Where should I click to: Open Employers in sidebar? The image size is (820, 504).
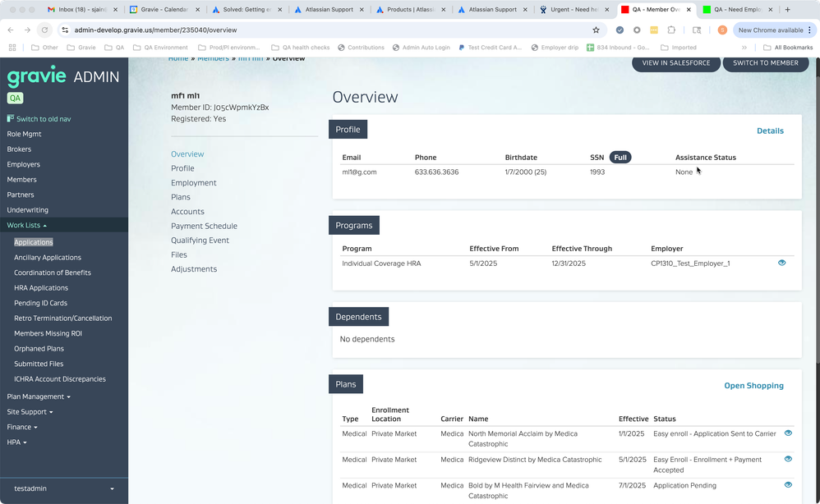24,164
